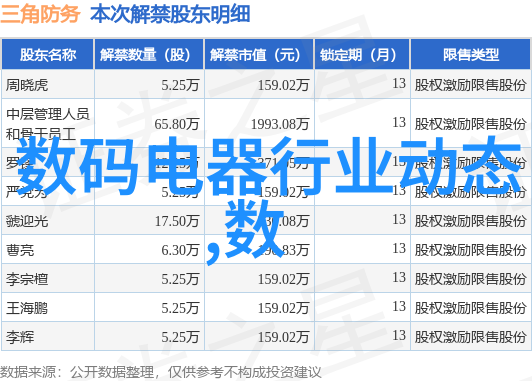This screenshot has height=381, width=532.
Task: Click 股权激励限售股份 in the 周晓虎 row
Action: tap(470, 85)
